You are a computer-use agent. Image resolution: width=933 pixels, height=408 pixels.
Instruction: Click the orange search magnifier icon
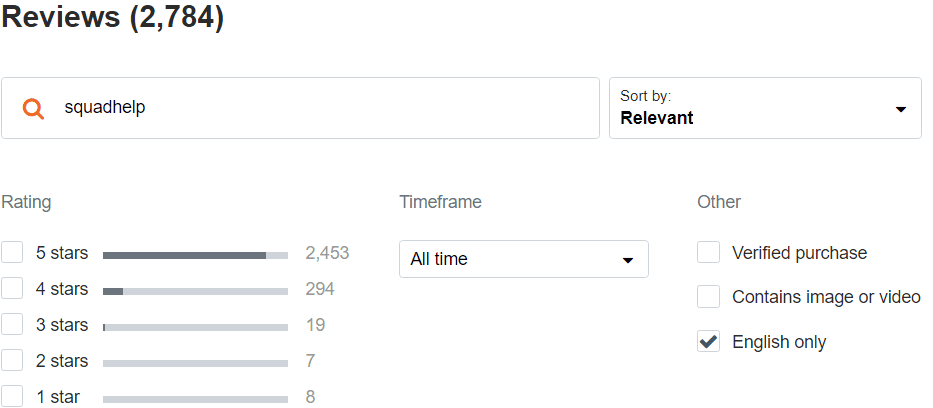pyautogui.click(x=33, y=108)
